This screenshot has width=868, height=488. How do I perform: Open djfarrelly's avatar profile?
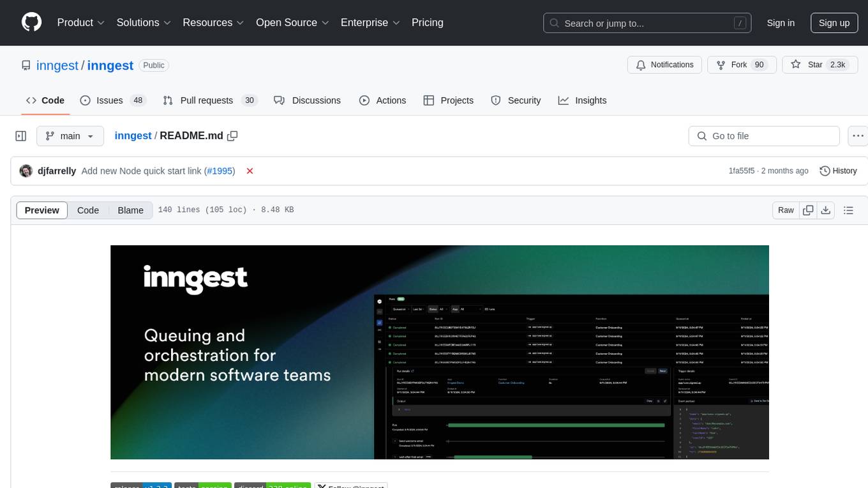(x=26, y=171)
